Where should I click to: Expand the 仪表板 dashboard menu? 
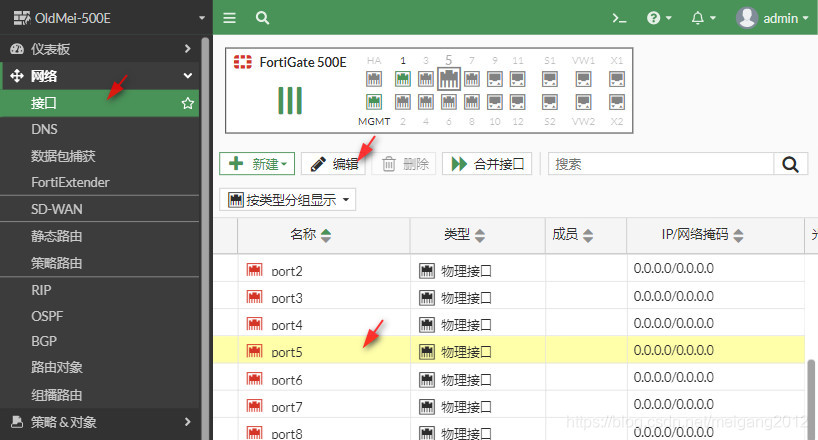point(100,49)
